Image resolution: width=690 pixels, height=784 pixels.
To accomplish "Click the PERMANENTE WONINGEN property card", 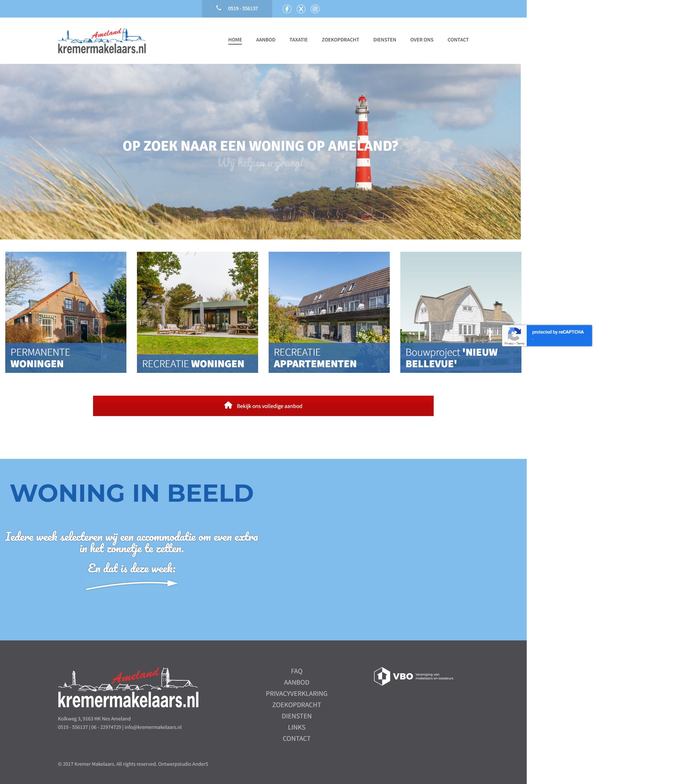I will point(66,312).
